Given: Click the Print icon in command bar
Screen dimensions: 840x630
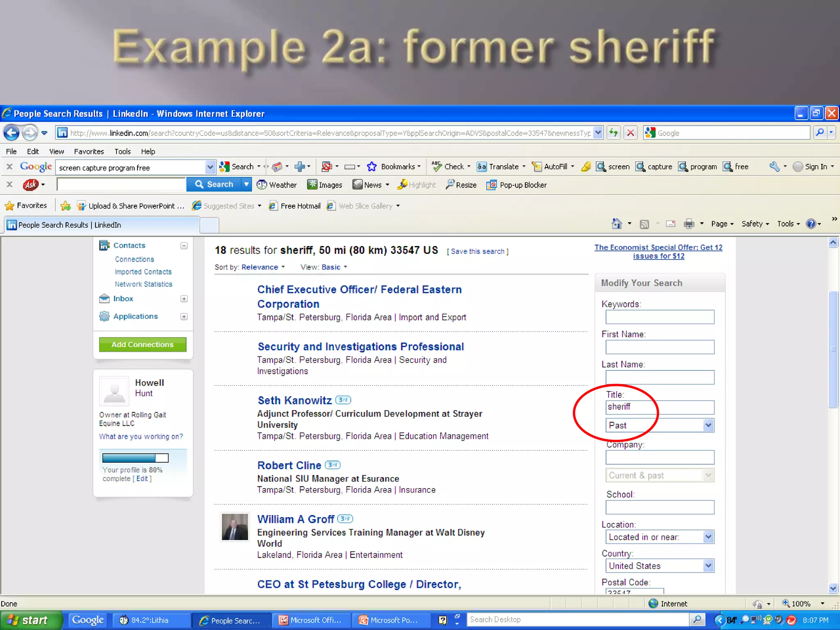Looking at the screenshot, I should 689,224.
